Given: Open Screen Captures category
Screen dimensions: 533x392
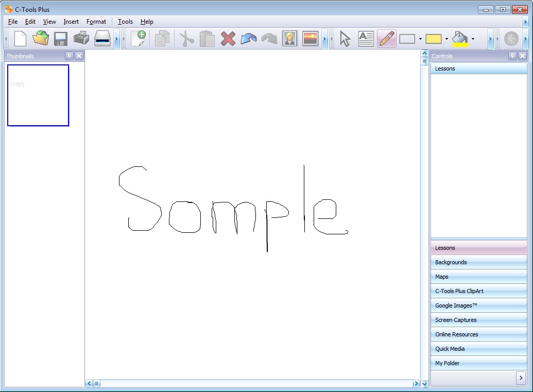Looking at the screenshot, I should click(x=478, y=320).
